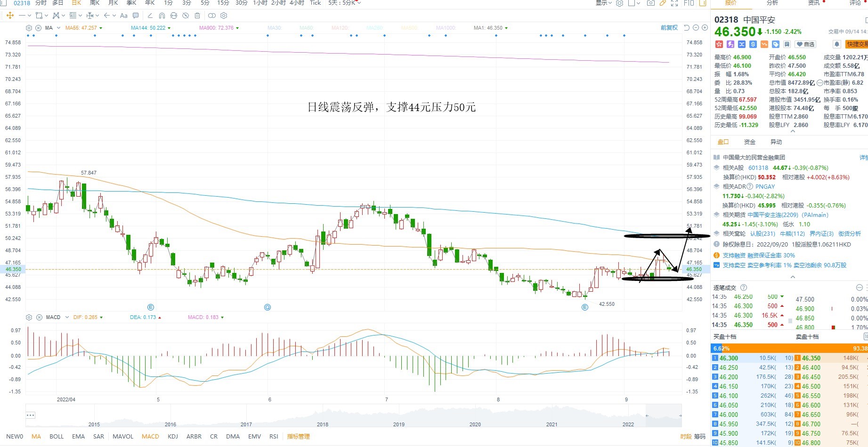Image resolution: width=868 pixels, height=447 pixels.
Task: Delete drawings with the trash icon
Action: (197, 16)
